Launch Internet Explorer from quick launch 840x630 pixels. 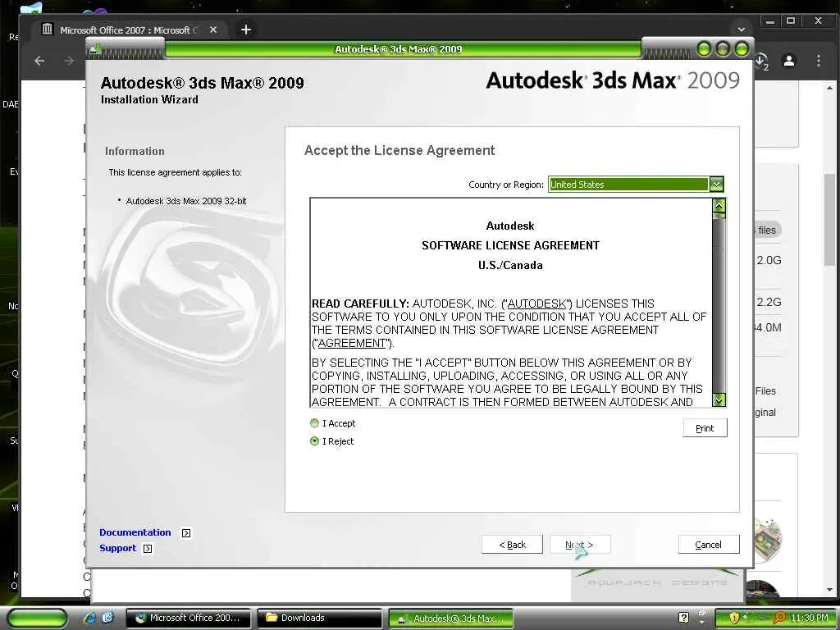89,618
